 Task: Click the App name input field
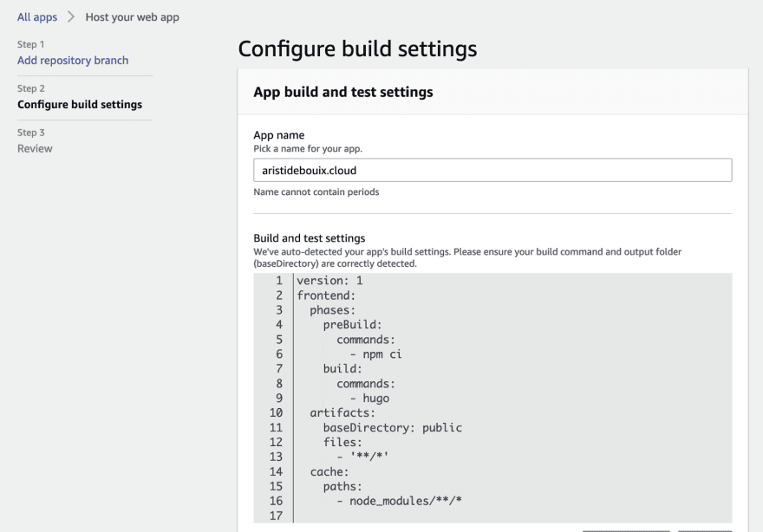492,170
